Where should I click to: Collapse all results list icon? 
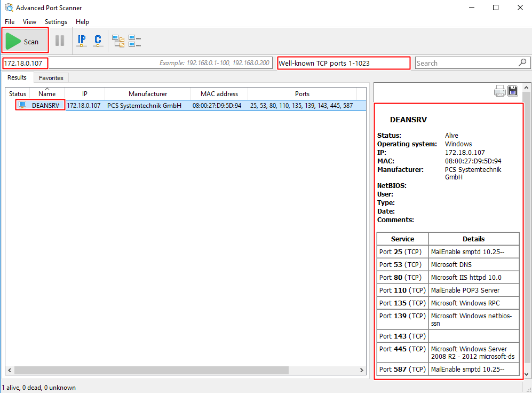click(x=134, y=41)
